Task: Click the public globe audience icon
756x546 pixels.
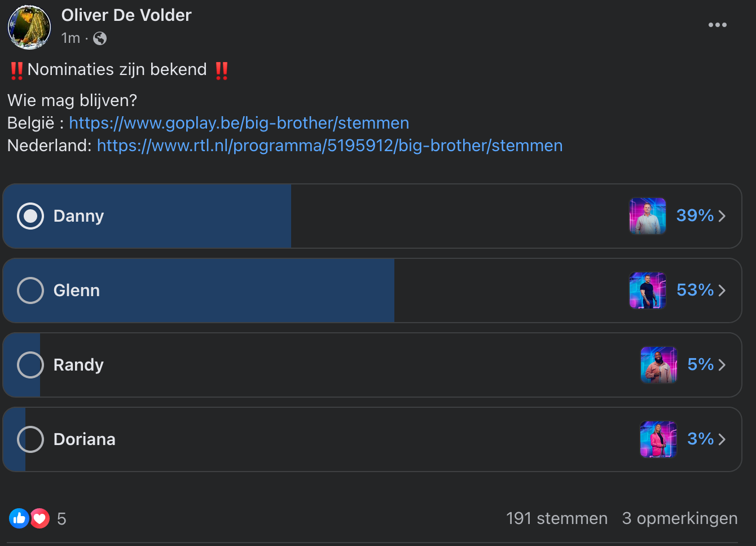Action: tap(100, 38)
